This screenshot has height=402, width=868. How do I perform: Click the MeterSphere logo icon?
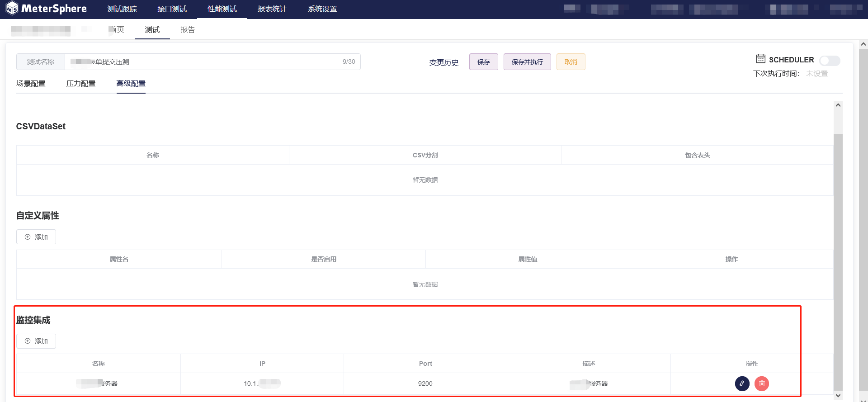12,8
